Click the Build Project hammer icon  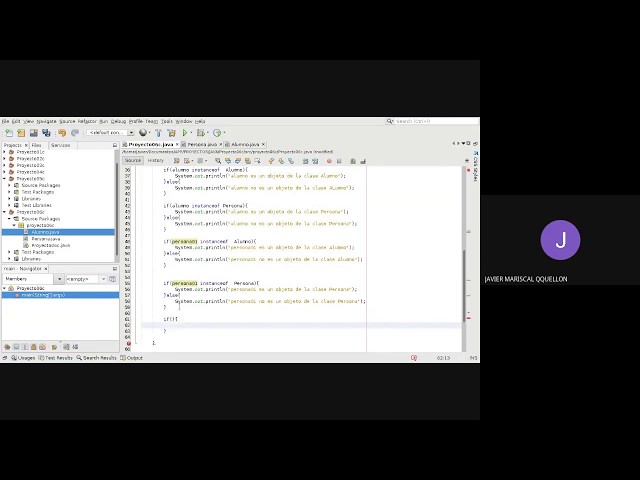click(x=158, y=133)
